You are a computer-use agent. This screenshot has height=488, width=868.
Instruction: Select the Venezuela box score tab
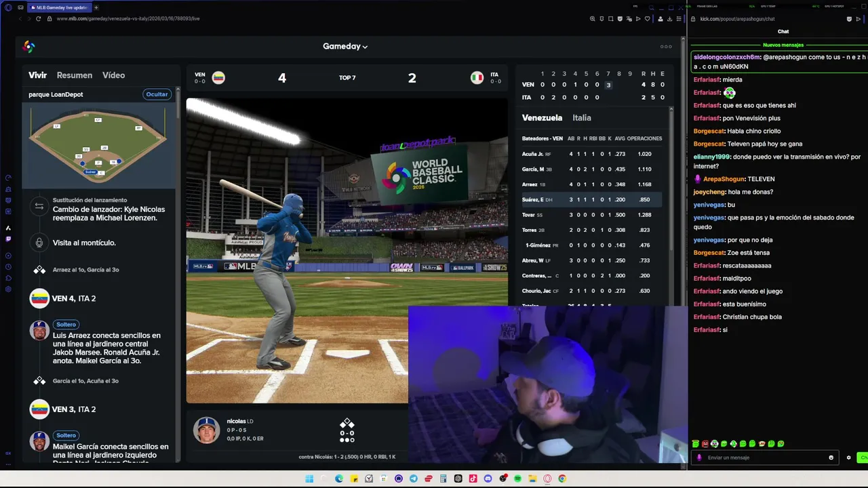coord(542,118)
